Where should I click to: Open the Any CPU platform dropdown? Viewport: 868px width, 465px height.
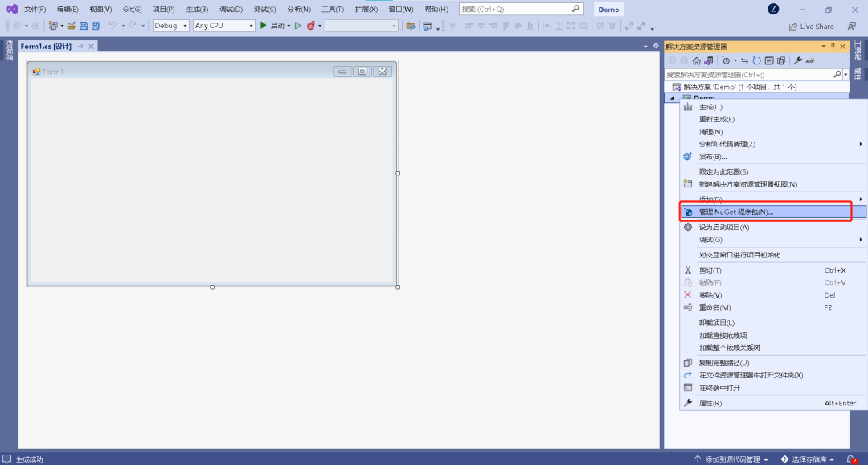(223, 26)
